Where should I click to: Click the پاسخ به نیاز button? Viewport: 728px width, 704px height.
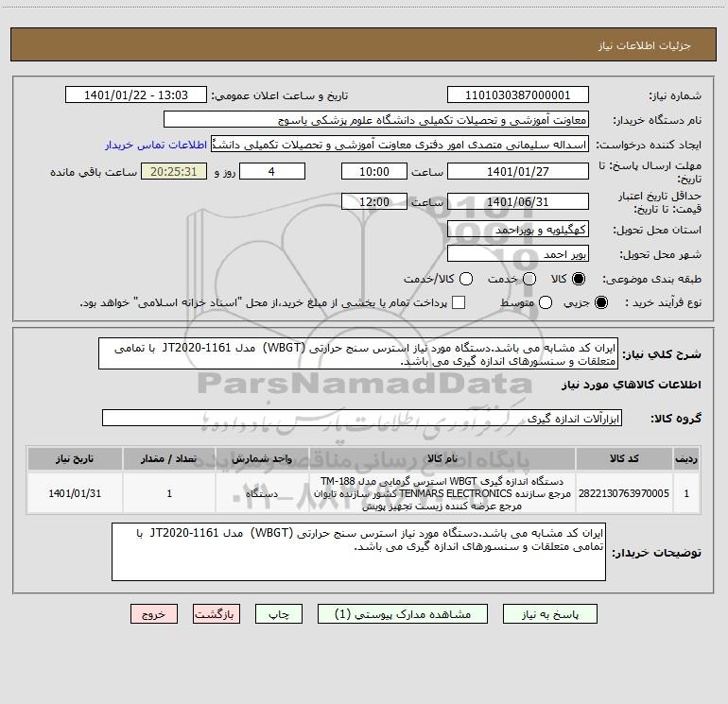tap(549, 614)
